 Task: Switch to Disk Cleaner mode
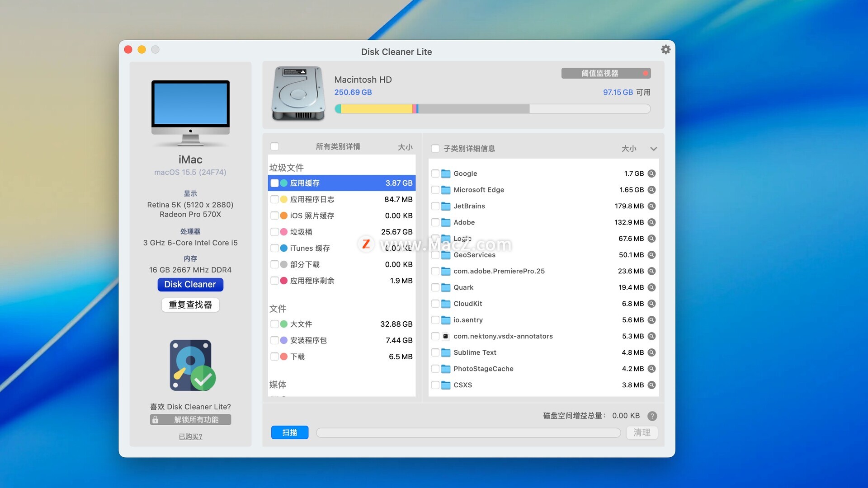[x=190, y=284]
